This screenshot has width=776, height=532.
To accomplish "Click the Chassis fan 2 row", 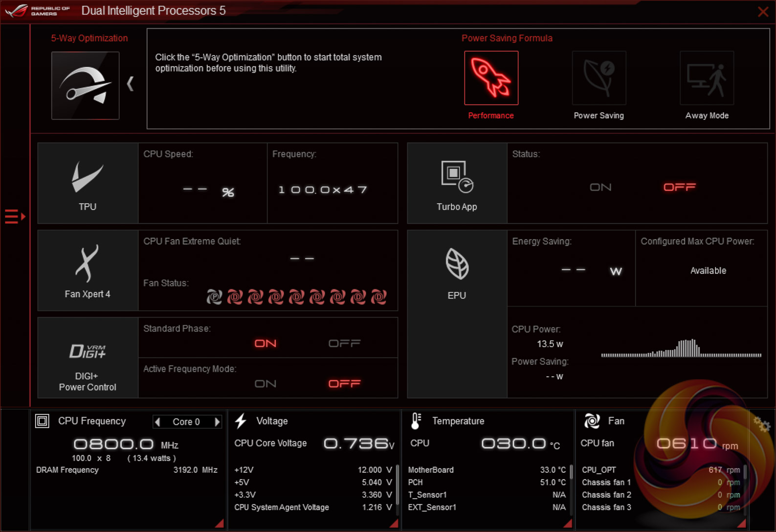I will (x=661, y=495).
